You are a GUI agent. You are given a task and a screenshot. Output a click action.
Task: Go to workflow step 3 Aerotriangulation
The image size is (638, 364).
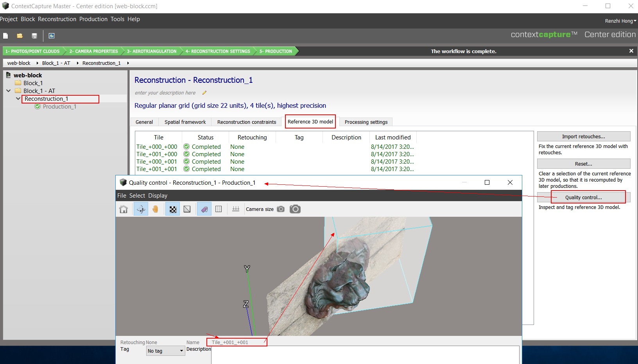click(152, 51)
